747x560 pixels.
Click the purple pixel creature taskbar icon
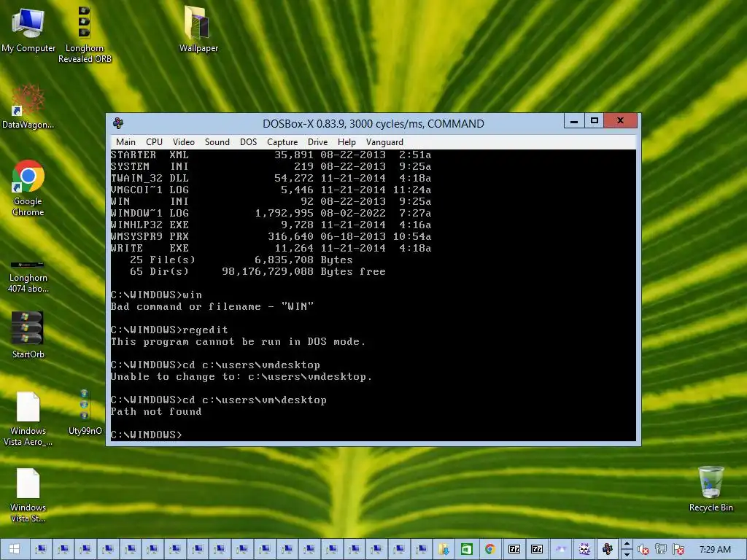pos(584,549)
